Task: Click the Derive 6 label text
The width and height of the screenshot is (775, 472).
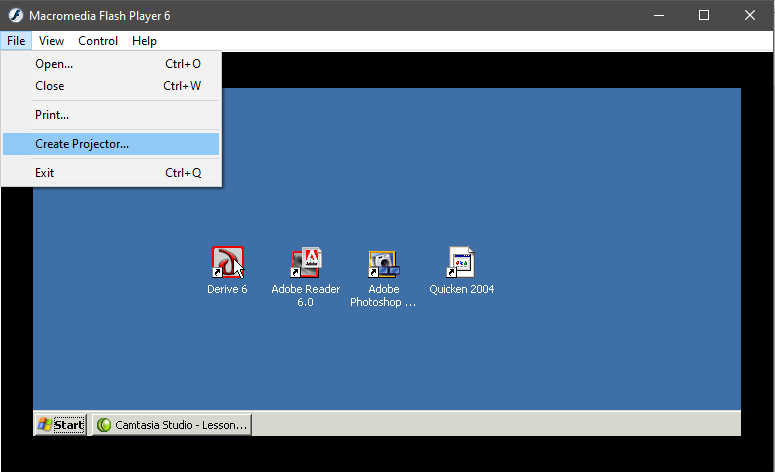Action: [x=227, y=289]
